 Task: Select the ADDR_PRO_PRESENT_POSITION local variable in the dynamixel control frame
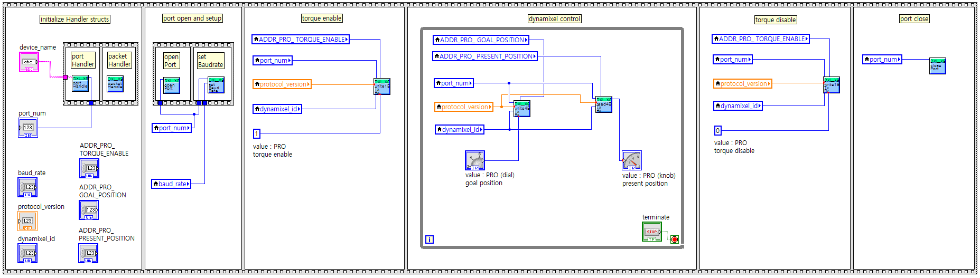[485, 56]
